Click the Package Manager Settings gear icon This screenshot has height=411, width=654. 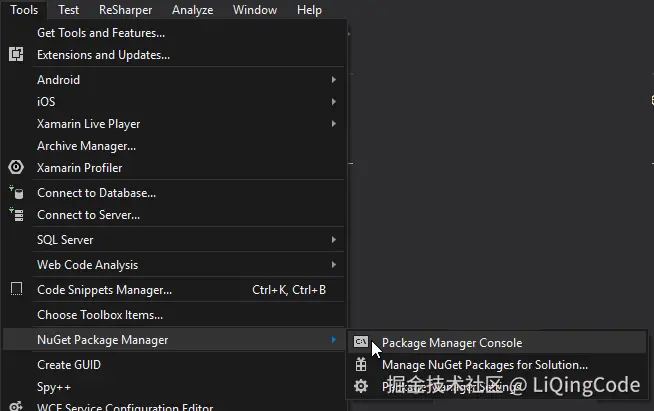pos(361,386)
